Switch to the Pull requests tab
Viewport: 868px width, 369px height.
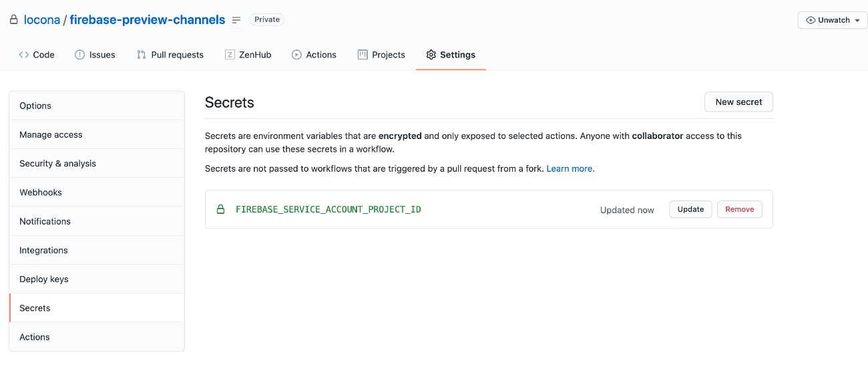coord(170,55)
